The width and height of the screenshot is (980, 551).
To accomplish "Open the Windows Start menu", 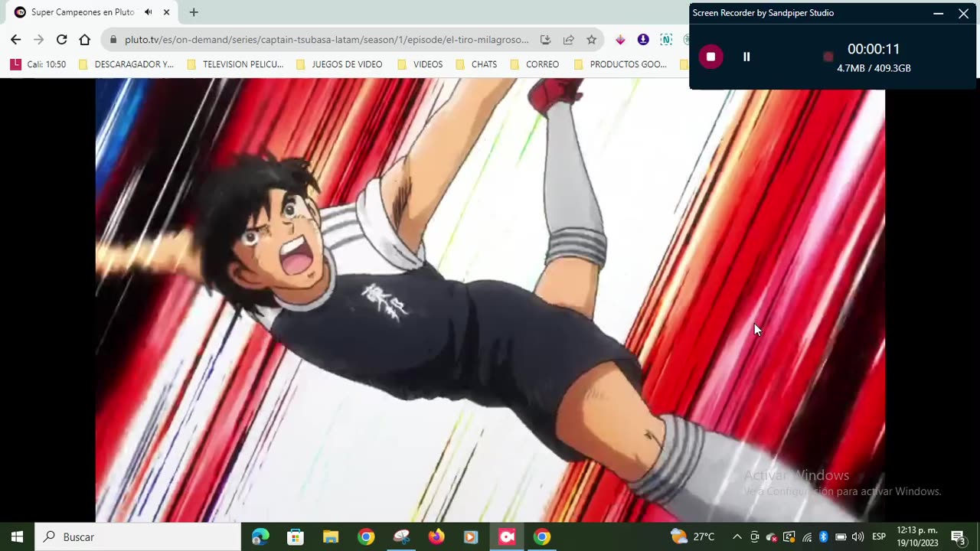I will (x=17, y=537).
